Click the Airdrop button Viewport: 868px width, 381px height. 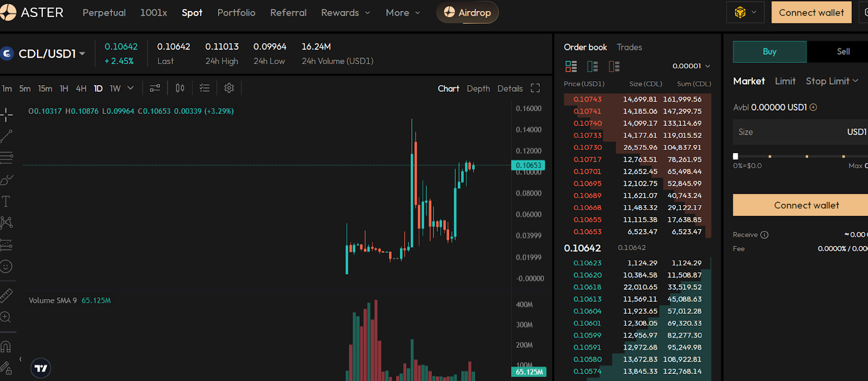pyautogui.click(x=467, y=12)
